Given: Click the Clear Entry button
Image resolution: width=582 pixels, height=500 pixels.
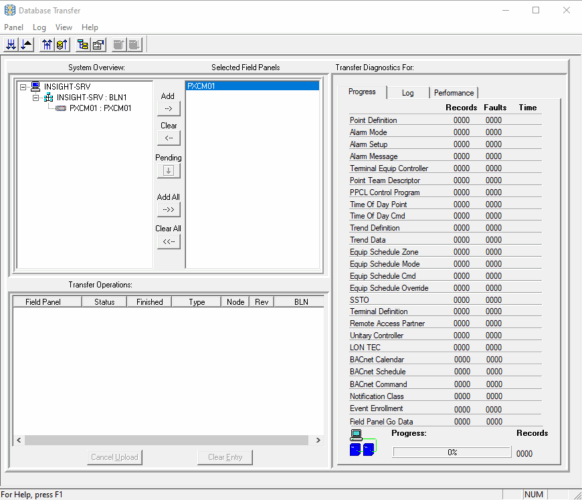Looking at the screenshot, I should click(x=225, y=457).
